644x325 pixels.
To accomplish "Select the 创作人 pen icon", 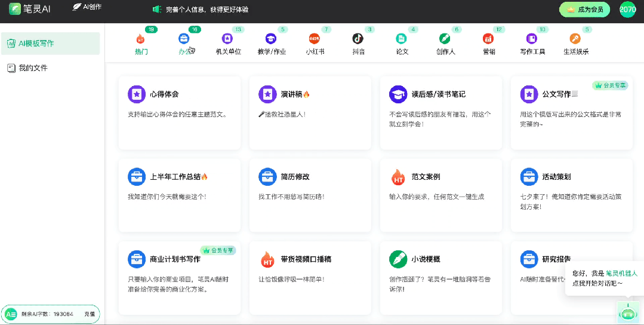I will (445, 39).
